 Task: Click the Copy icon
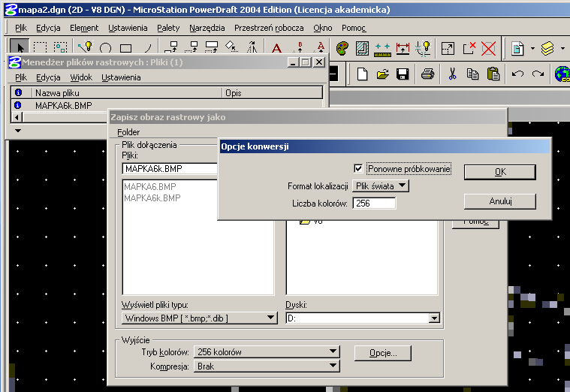(x=472, y=74)
